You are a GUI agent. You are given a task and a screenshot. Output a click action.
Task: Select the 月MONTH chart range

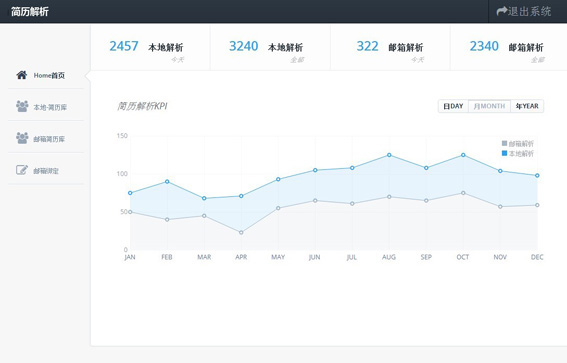pos(489,106)
